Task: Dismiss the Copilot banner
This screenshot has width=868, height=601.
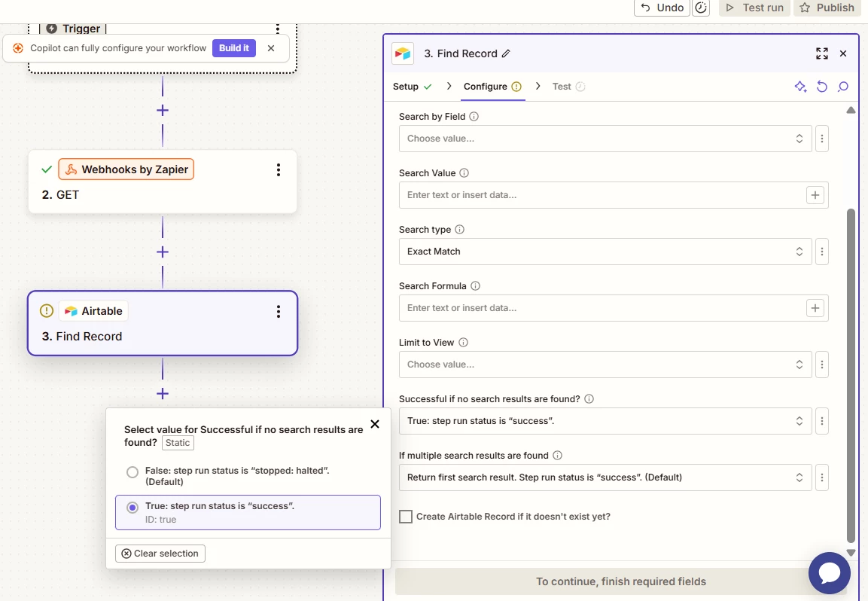Action: coord(271,48)
